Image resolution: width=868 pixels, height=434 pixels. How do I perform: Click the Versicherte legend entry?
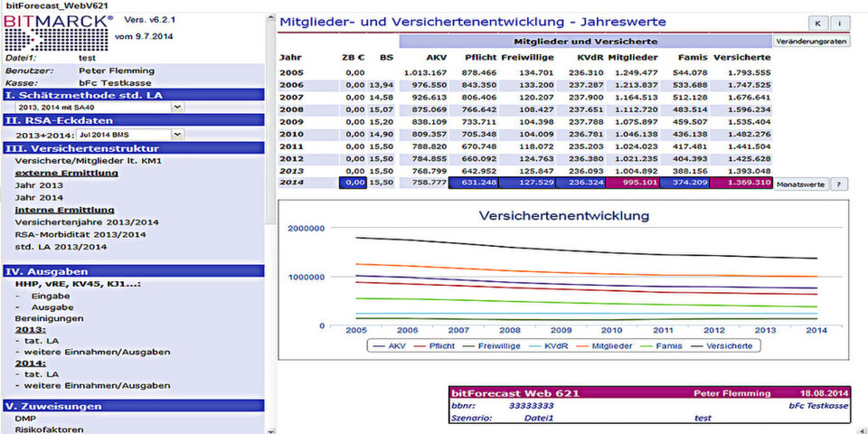(x=722, y=346)
